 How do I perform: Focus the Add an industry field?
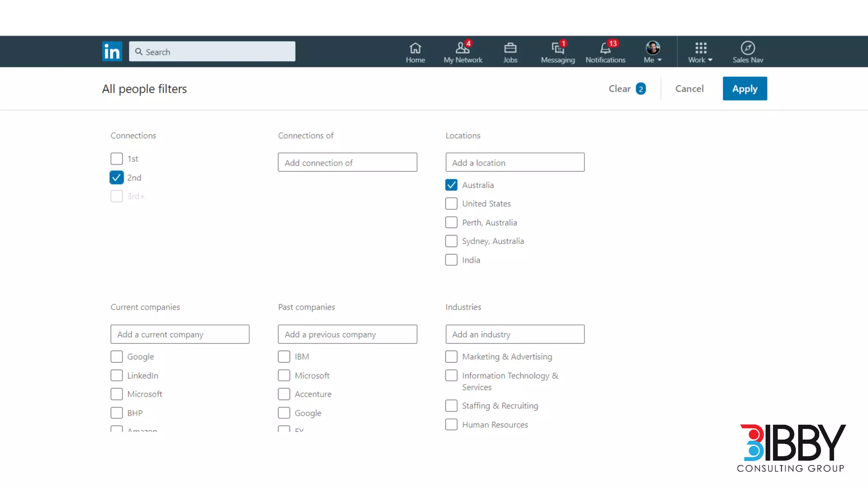[515, 334]
